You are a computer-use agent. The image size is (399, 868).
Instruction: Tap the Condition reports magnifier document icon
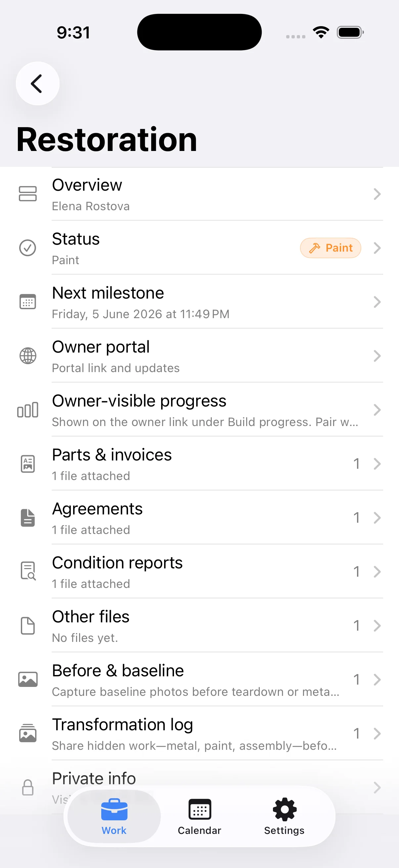coord(27,571)
